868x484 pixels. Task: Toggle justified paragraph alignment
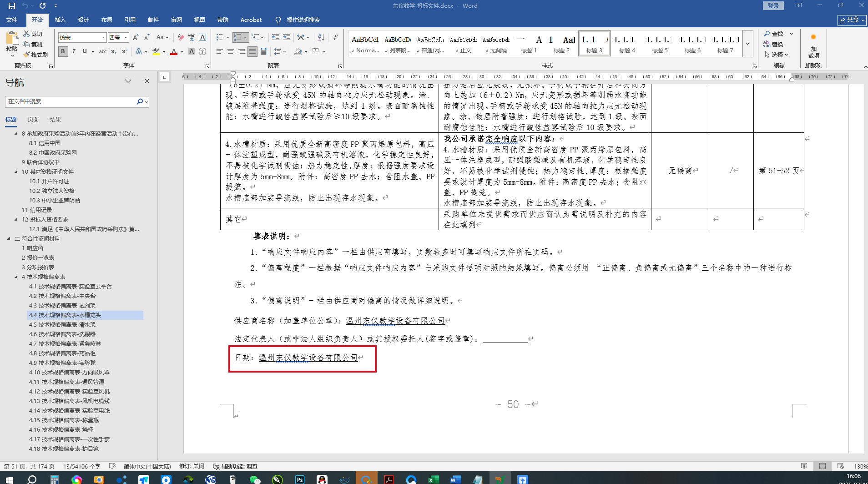[x=252, y=51]
